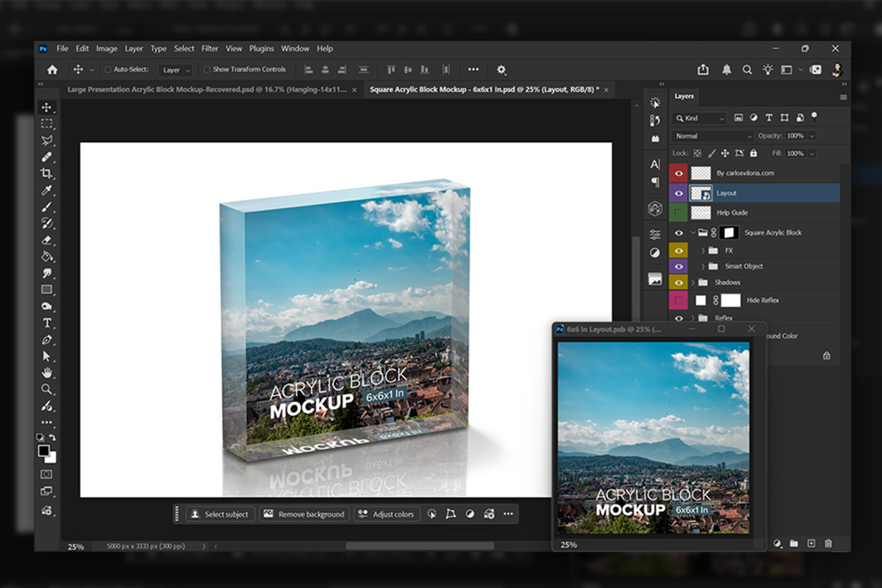Viewport: 882px width, 588px height.
Task: Open Layers panel menu icon
Action: point(843,97)
